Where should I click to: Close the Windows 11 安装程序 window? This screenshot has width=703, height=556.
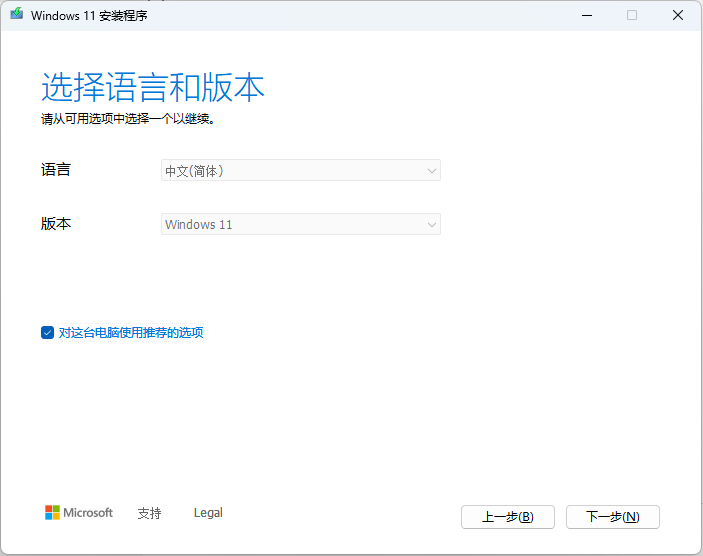pos(678,15)
